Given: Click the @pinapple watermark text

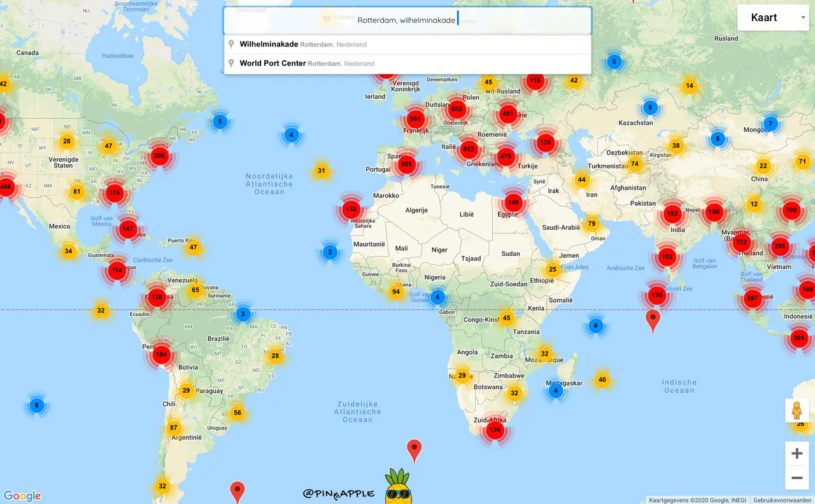Looking at the screenshot, I should 339,494.
